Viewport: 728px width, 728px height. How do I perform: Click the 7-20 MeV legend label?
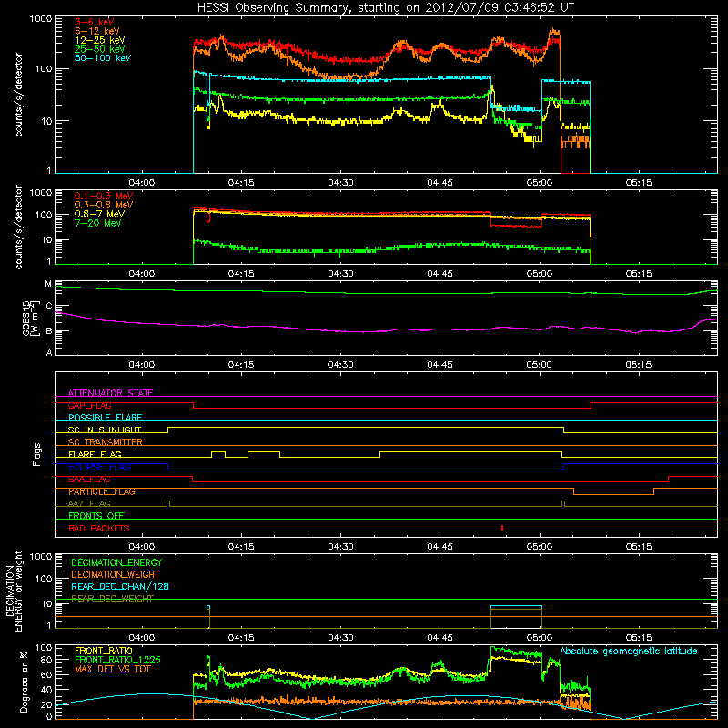pos(97,223)
